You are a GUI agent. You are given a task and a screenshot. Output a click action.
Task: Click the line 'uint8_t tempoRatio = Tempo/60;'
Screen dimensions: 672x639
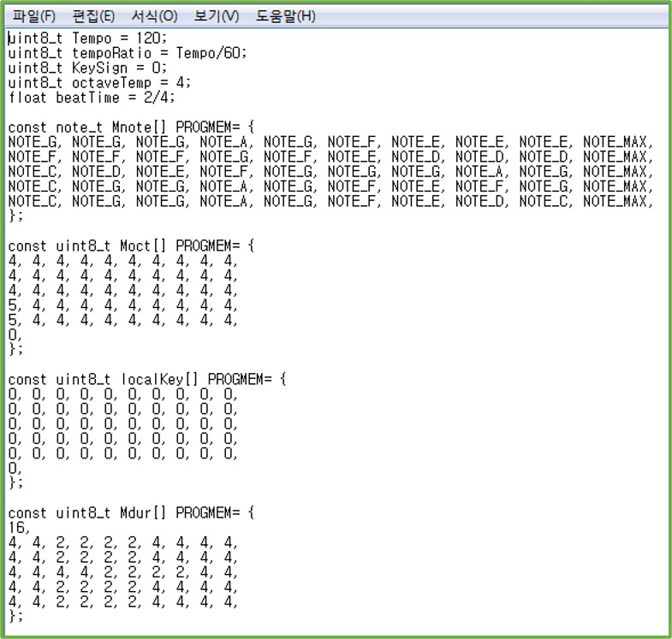(128, 53)
